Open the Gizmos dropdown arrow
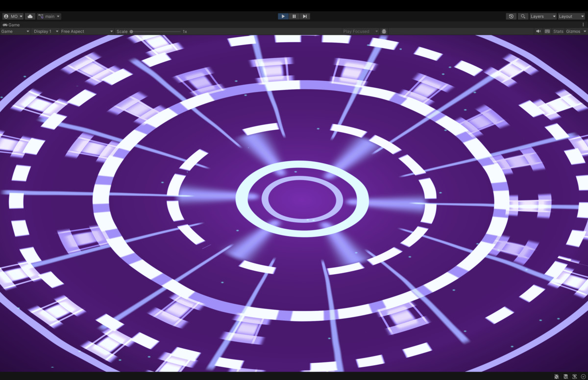Image resolution: width=588 pixels, height=380 pixels. point(584,31)
